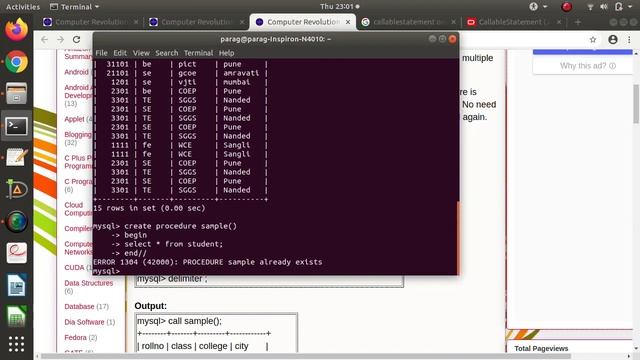Click the 'Total Pageviews' heading

pos(541,349)
